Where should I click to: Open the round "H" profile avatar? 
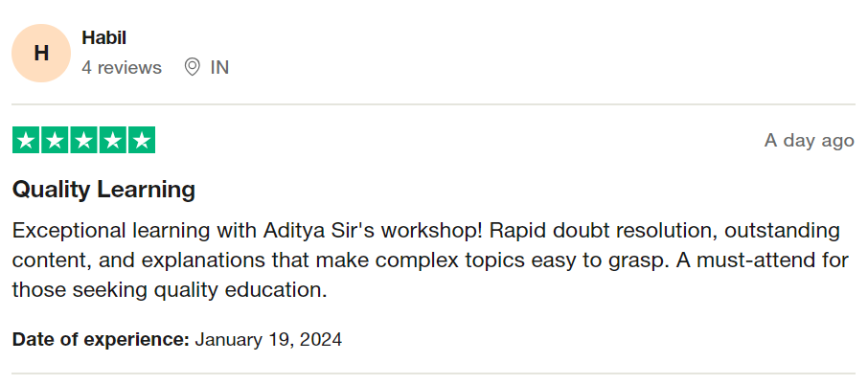(41, 53)
